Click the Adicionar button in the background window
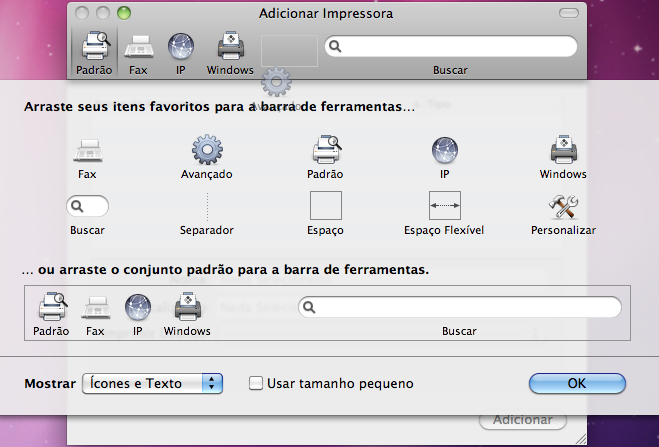Image resolution: width=659 pixels, height=447 pixels. [x=523, y=420]
